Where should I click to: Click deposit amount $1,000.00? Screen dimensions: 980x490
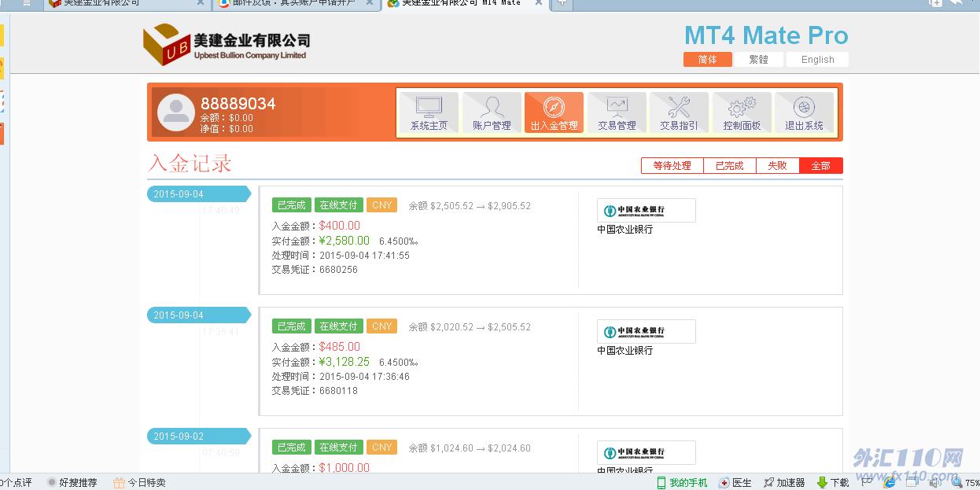pos(344,468)
